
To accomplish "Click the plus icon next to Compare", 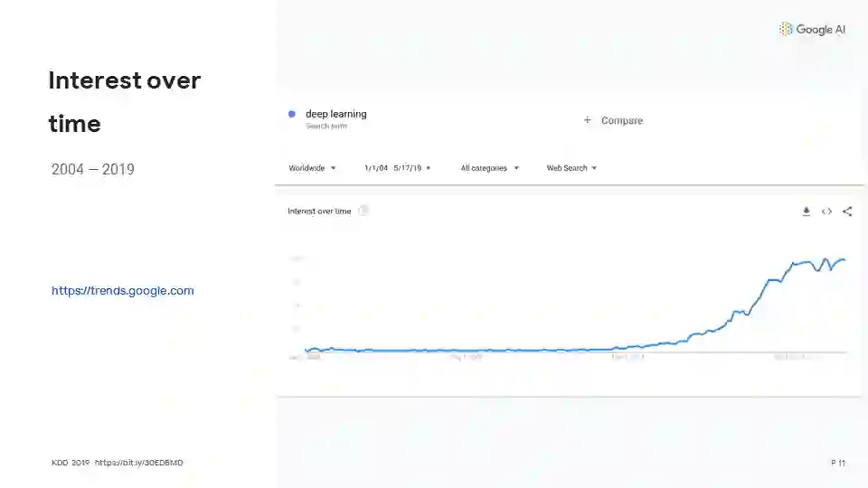I will click(x=587, y=120).
